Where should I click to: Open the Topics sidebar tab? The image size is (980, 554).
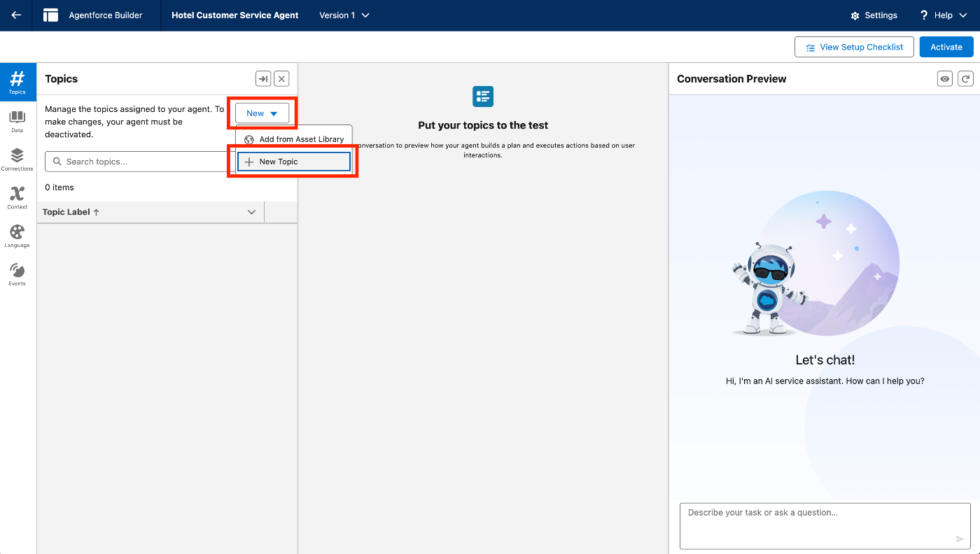point(17,82)
